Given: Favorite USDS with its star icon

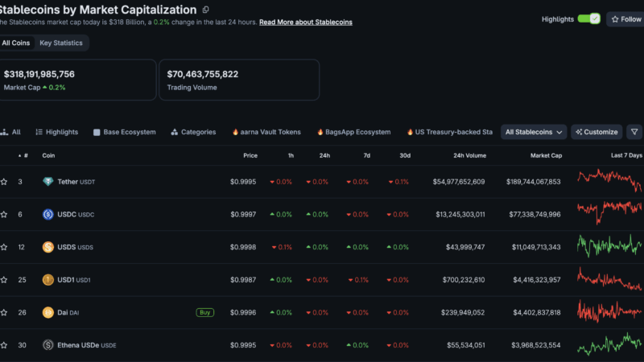Looking at the screenshot, I should (x=4, y=247).
